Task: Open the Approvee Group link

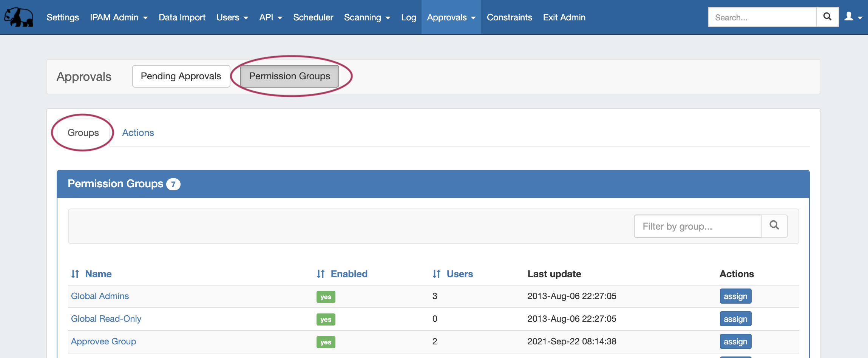Action: tap(103, 341)
